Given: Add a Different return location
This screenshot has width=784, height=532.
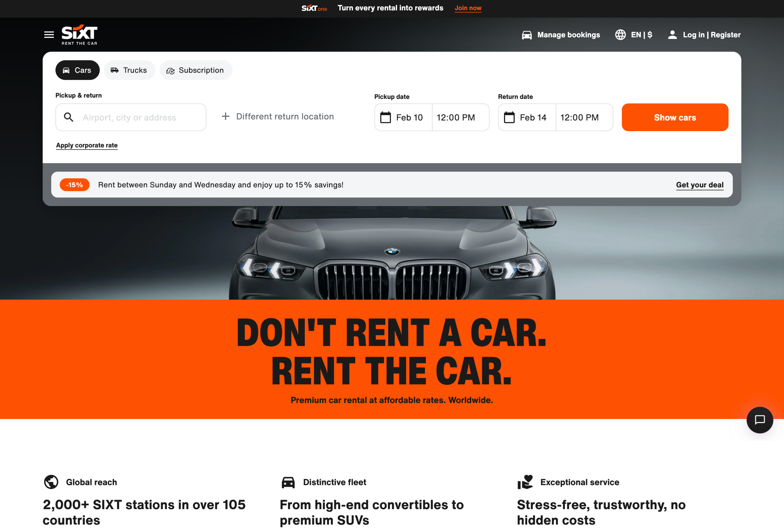Looking at the screenshot, I should [x=277, y=116].
